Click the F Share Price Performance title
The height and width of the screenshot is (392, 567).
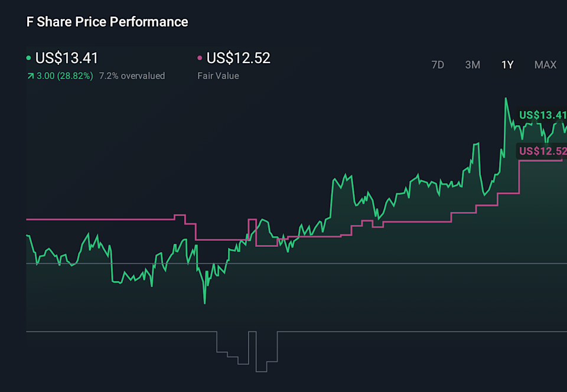pos(106,21)
